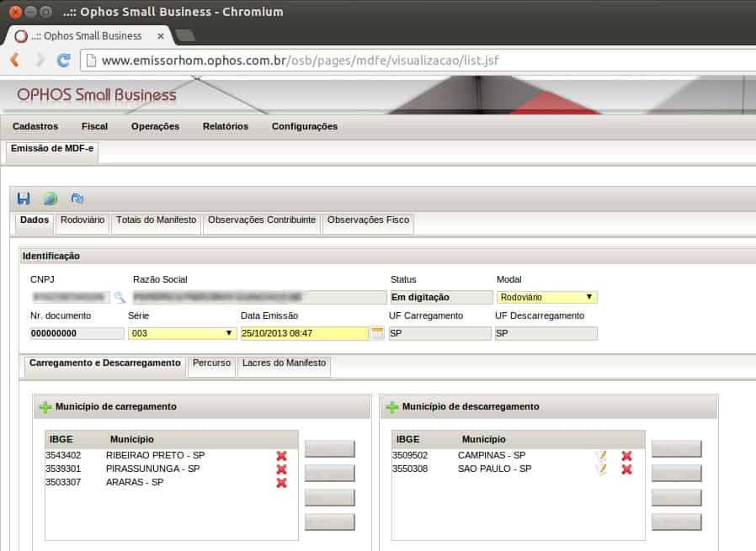756x551 pixels.
Task: Delete the CAMPINAS - SP row
Action: point(627,456)
